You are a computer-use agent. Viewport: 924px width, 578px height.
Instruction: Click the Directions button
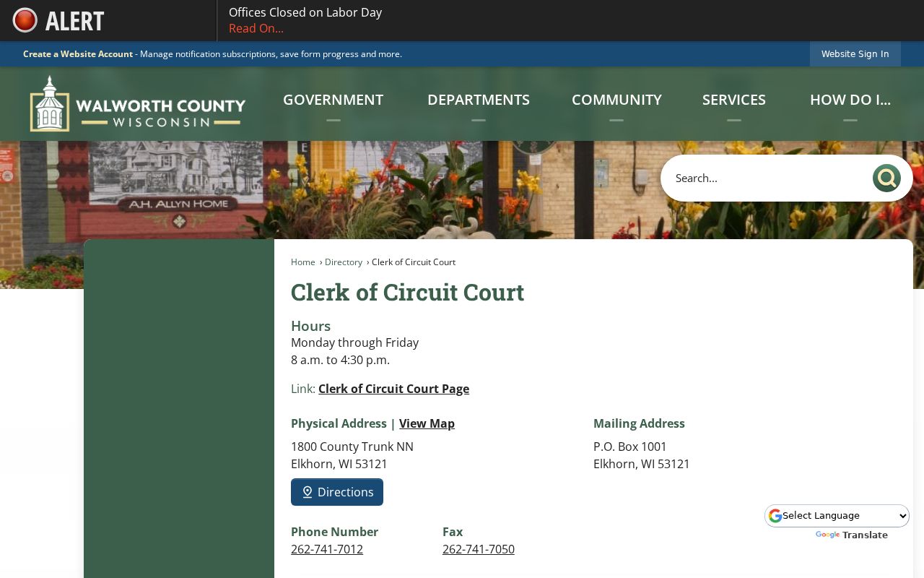(337, 492)
